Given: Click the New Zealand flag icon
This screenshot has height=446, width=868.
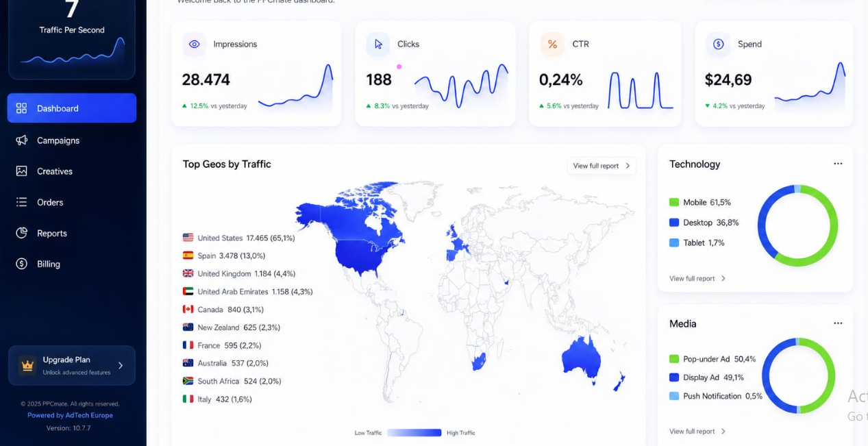Looking at the screenshot, I should click(188, 327).
